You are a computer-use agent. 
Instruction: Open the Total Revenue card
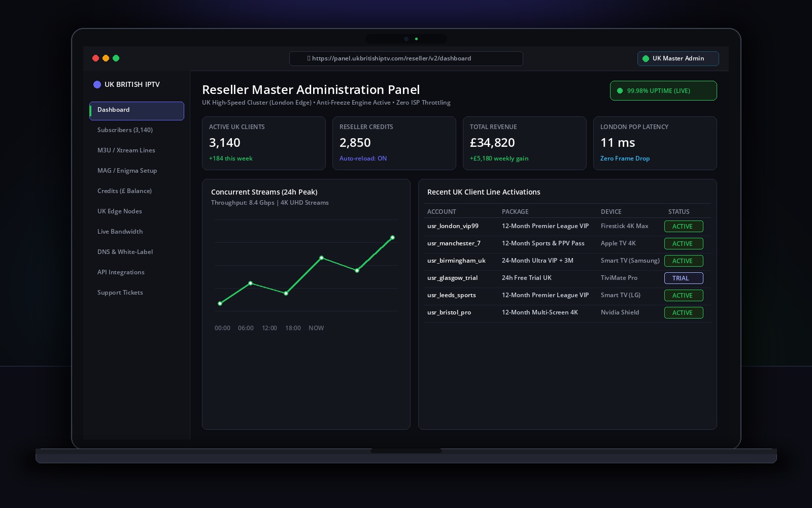click(x=525, y=143)
